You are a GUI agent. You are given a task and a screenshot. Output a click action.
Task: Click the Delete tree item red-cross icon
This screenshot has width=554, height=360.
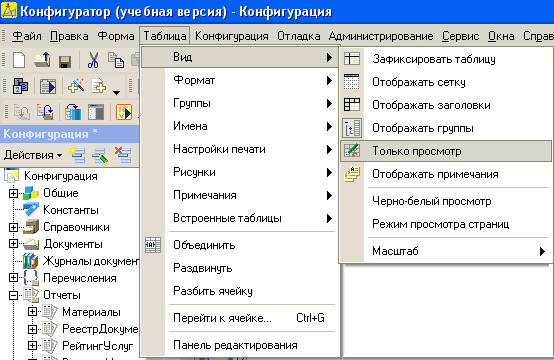[123, 155]
